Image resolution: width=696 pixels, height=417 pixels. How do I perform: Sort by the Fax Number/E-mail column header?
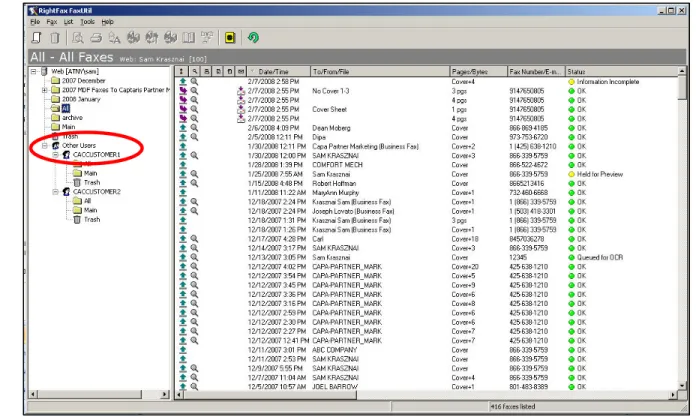click(x=536, y=71)
